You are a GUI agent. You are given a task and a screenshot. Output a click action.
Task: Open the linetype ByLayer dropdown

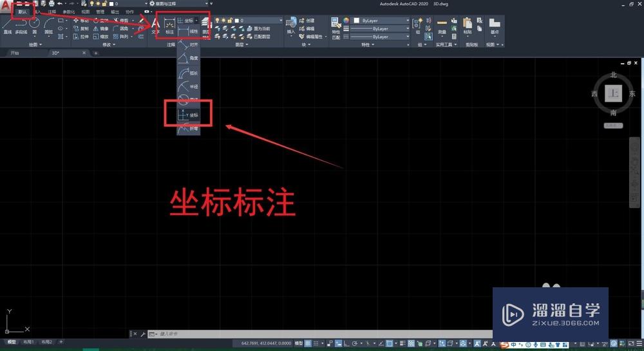coord(379,37)
